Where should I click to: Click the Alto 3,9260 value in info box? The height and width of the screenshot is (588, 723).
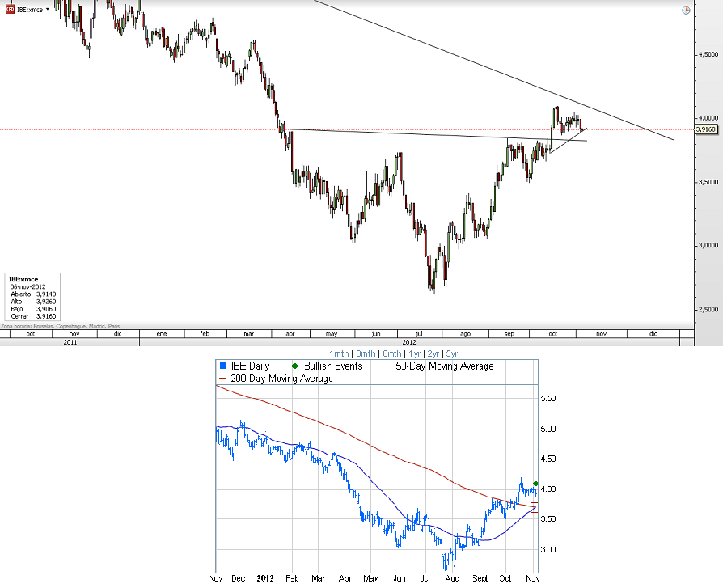click(46, 302)
